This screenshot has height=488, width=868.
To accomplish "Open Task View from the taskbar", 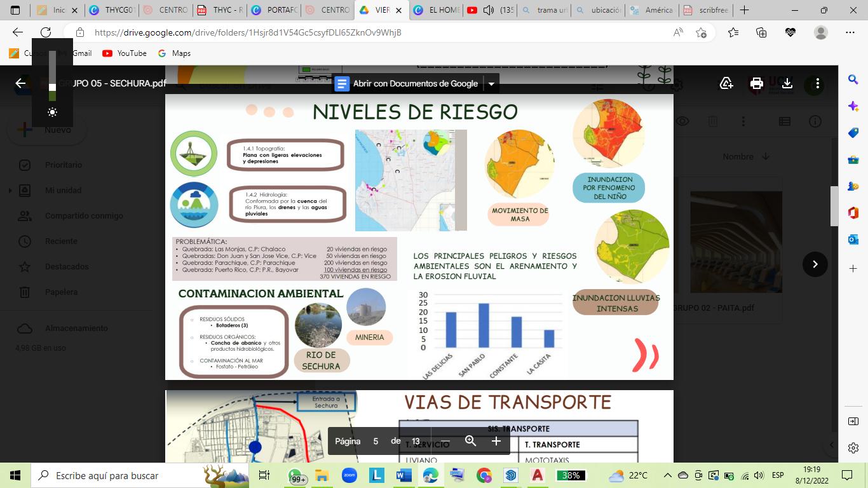I will tap(264, 475).
